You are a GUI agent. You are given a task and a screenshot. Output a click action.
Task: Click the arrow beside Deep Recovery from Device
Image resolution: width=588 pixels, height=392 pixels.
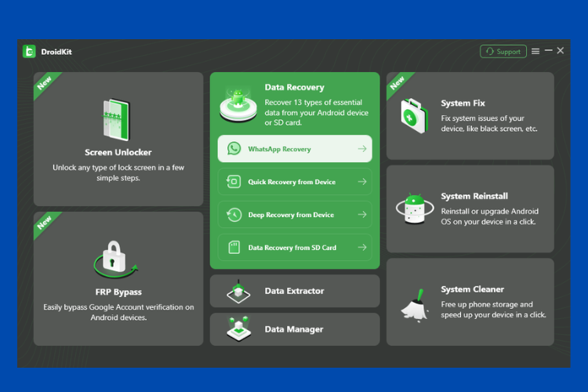click(x=362, y=215)
